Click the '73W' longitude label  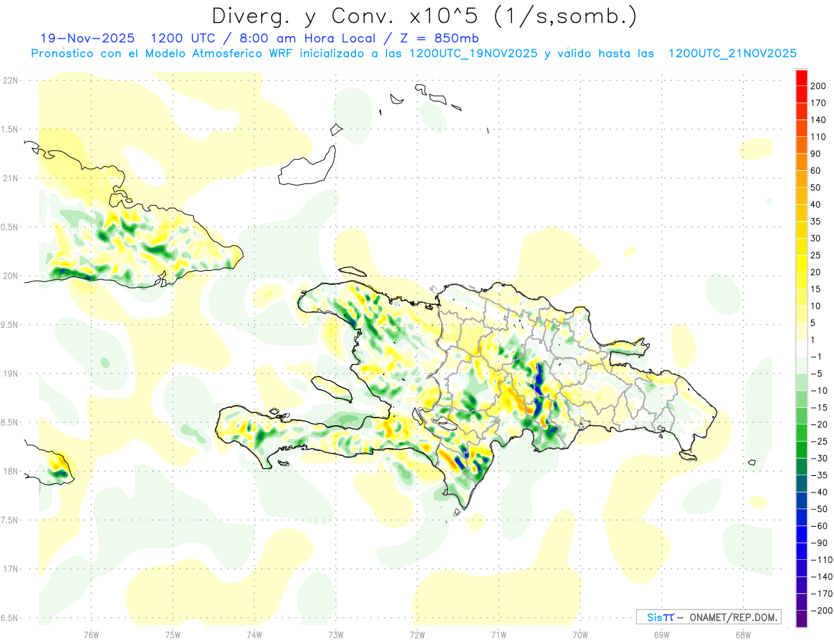(x=336, y=634)
